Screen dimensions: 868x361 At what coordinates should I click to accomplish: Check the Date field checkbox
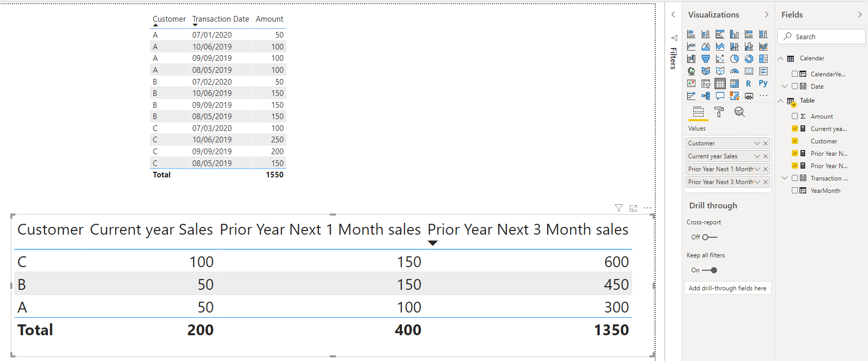point(795,86)
